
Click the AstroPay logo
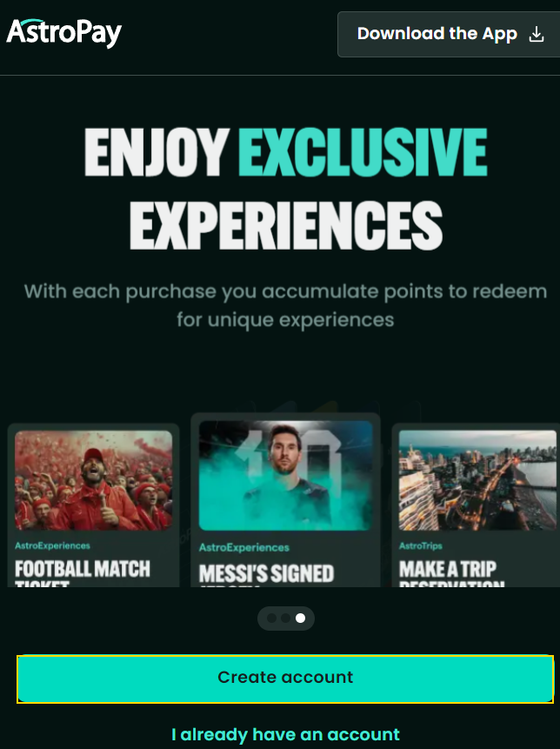coord(64,33)
